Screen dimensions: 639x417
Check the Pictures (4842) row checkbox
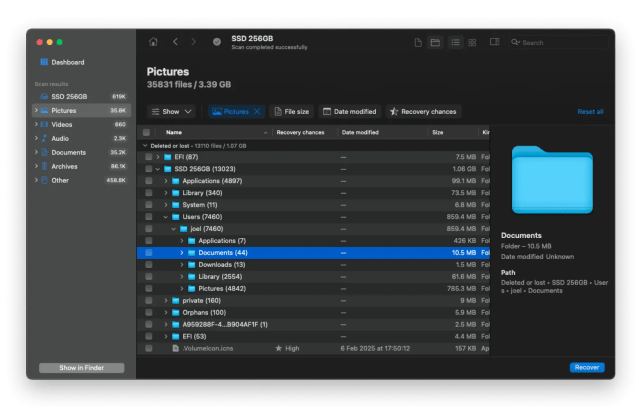click(x=149, y=289)
